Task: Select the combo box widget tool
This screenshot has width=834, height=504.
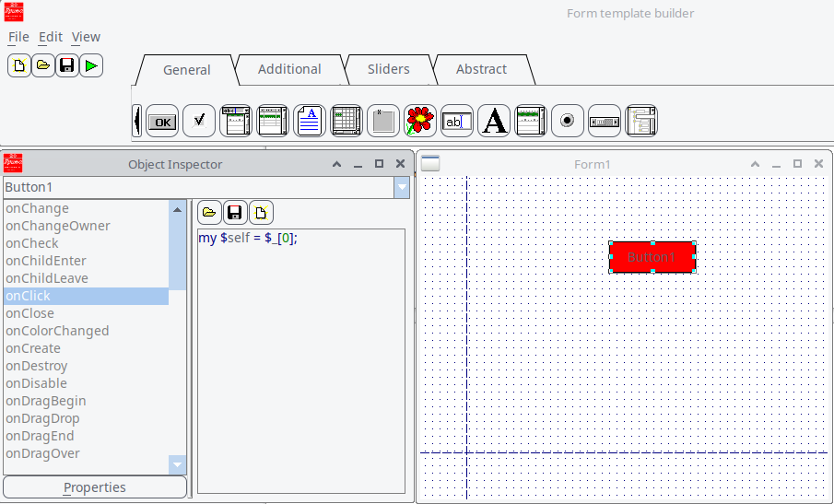Action: [x=236, y=121]
